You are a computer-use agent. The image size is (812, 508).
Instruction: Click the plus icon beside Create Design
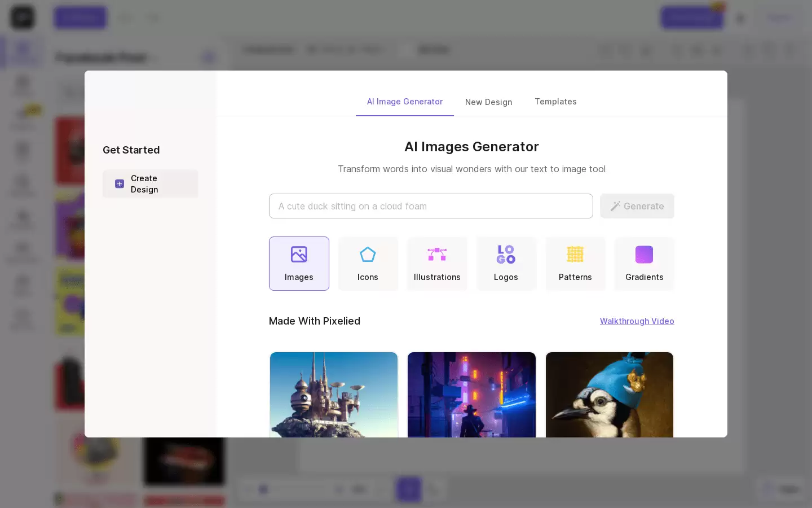pos(120,184)
